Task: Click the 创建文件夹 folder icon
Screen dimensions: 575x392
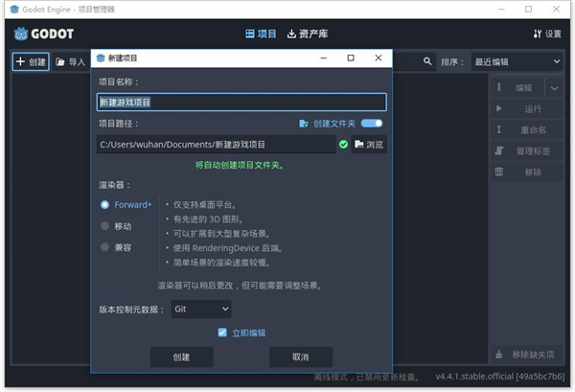Action: (304, 124)
